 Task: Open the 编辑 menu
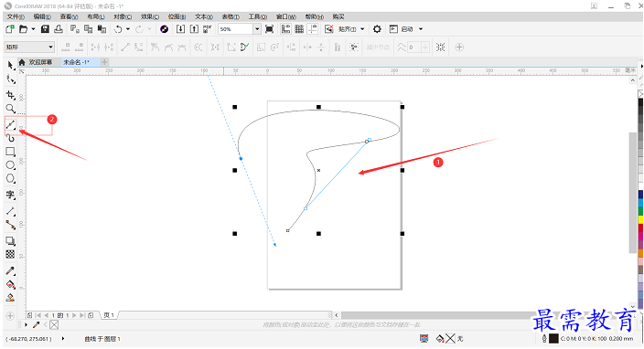click(42, 16)
